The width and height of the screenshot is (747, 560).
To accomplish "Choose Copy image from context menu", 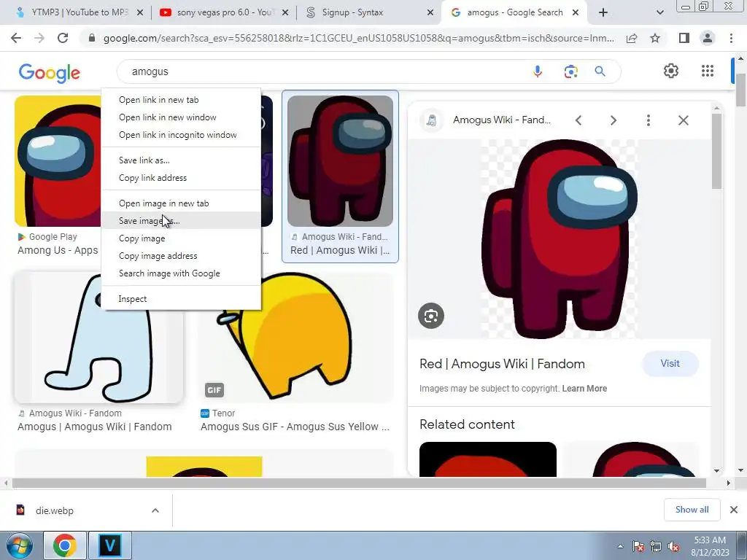I will (181, 238).
